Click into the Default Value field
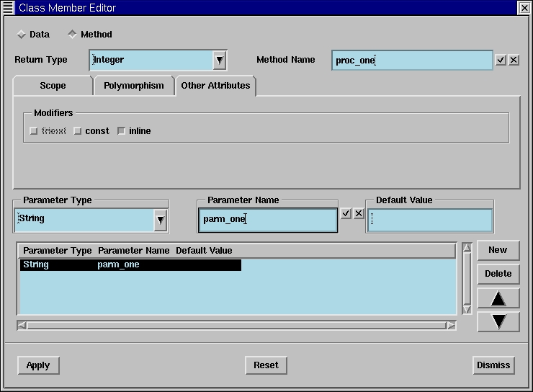 click(430, 220)
